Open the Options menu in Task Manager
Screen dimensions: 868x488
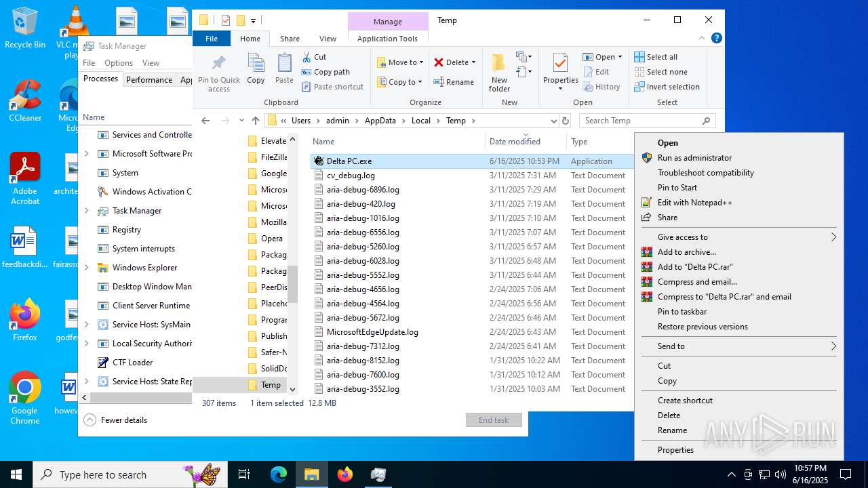pos(119,63)
